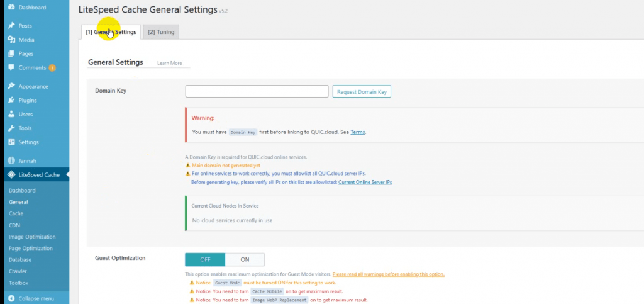The height and width of the screenshot is (304, 644).
Task: Click the Image WebP Replacement code tag
Action: 279,300
